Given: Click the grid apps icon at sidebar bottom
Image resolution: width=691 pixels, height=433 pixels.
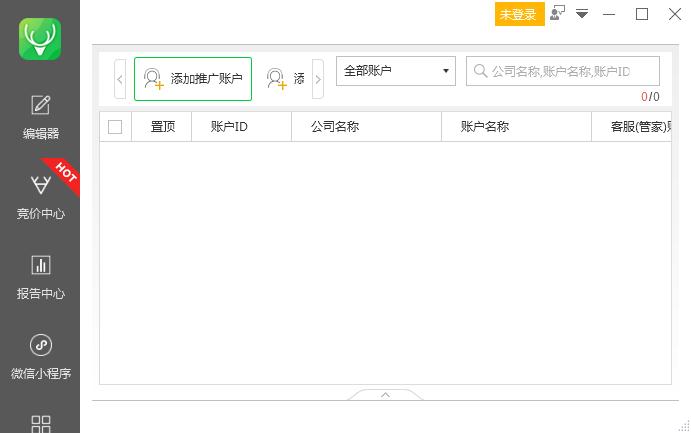Looking at the screenshot, I should [41, 423].
